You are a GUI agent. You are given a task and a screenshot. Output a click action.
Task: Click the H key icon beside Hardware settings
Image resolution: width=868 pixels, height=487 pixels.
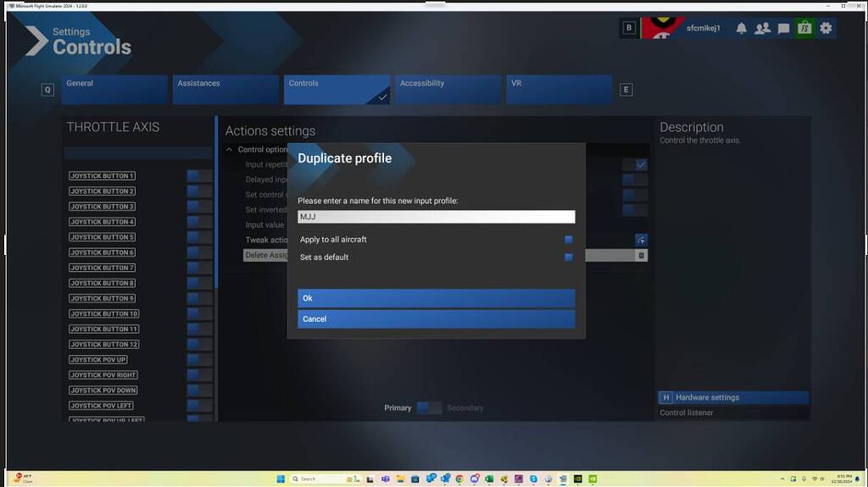click(x=666, y=397)
